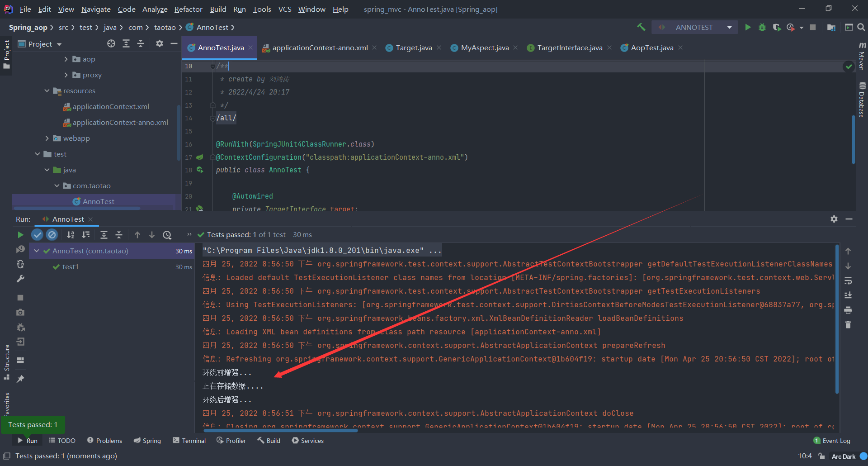This screenshot has width=868, height=466.
Task: Stop process square in Run sidebar
Action: tap(20, 297)
